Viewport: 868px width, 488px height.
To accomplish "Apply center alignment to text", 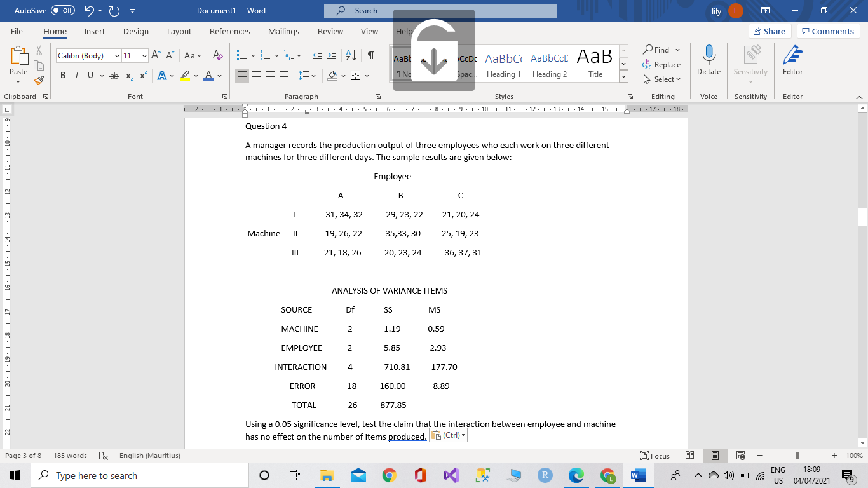I will (256, 75).
